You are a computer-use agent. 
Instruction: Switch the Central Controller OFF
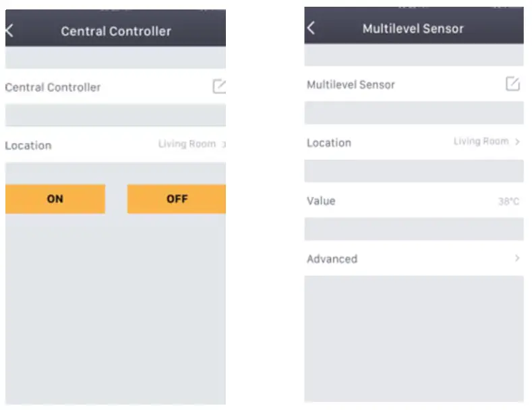click(x=177, y=199)
